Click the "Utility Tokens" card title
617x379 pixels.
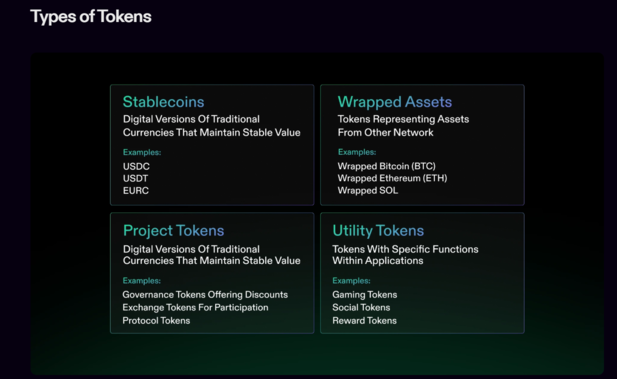[x=378, y=230]
